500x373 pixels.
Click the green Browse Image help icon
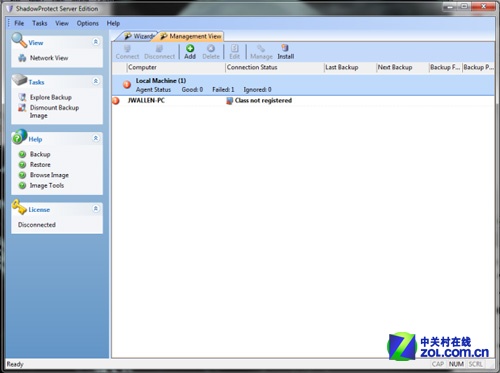[22, 175]
